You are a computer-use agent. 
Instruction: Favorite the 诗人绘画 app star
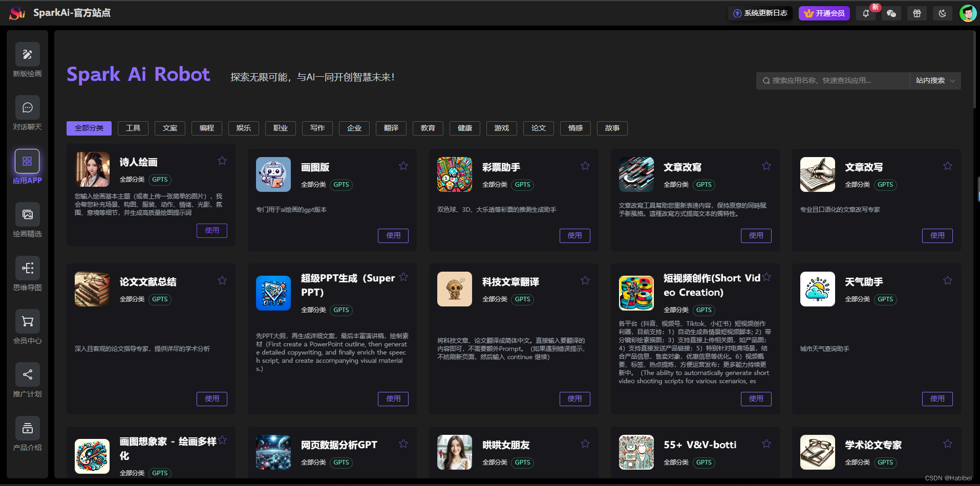(222, 161)
